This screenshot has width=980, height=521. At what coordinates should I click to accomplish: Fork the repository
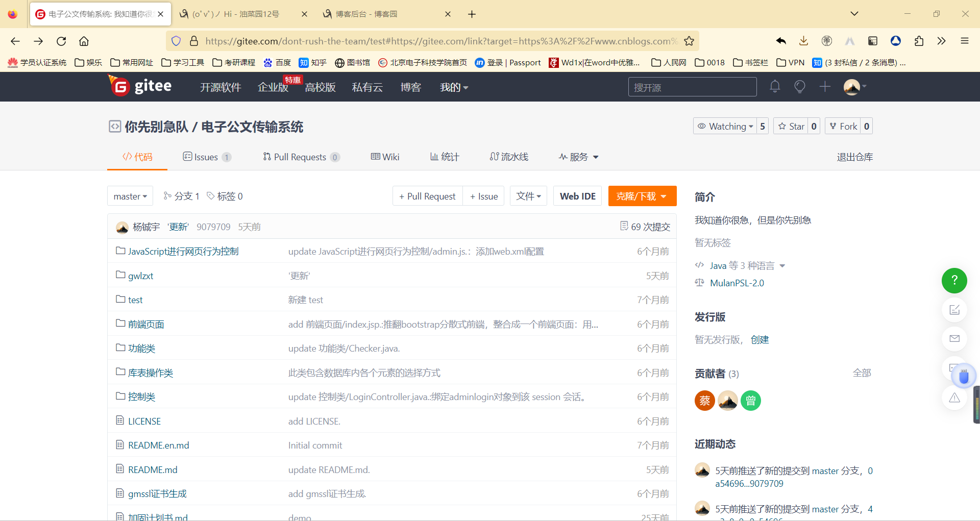(843, 126)
